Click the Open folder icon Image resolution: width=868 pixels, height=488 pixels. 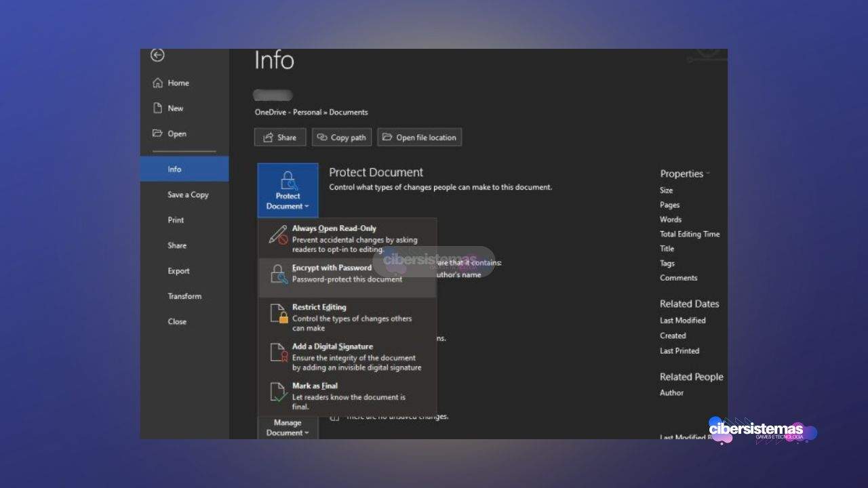(x=157, y=134)
